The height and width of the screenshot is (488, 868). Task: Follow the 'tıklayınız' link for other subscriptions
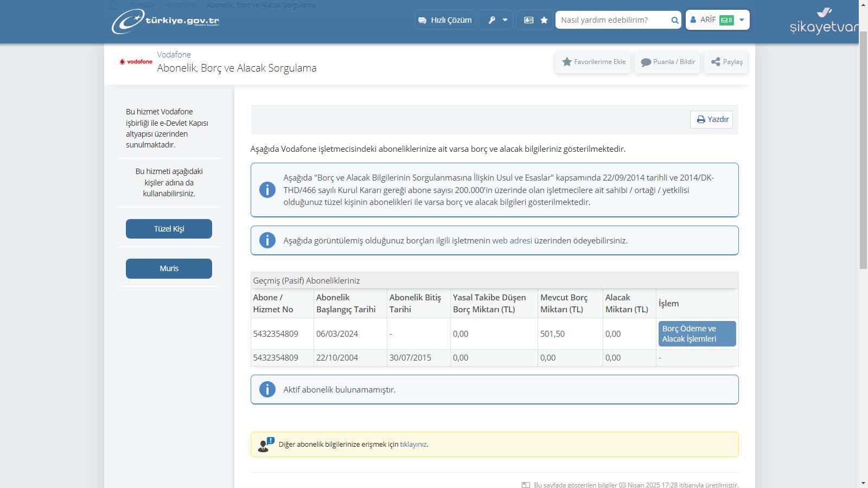coord(413,444)
